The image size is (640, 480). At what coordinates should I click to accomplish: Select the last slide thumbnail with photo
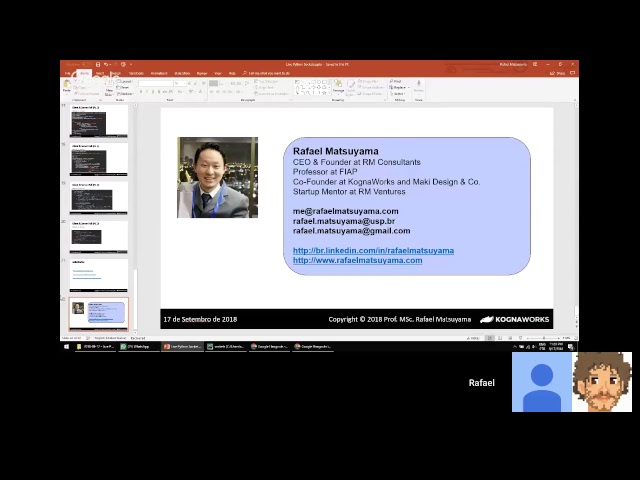point(98,314)
